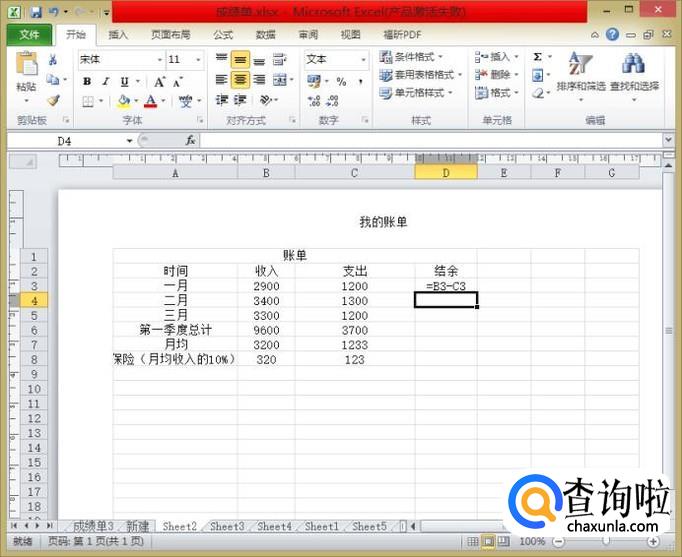
Task: Increase decimal places
Action: pos(314,101)
